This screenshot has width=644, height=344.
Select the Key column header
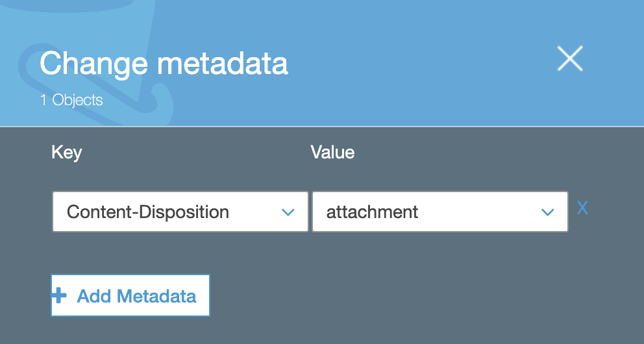click(x=66, y=153)
